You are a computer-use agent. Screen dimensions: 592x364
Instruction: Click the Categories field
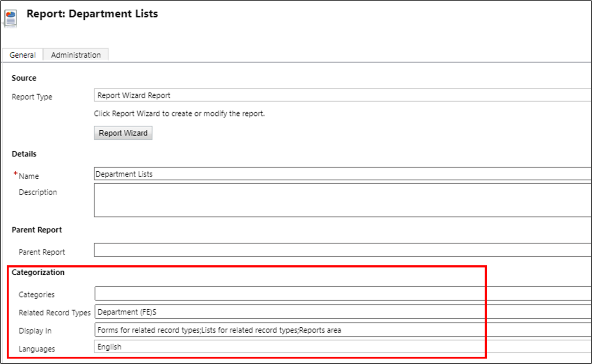point(343,294)
